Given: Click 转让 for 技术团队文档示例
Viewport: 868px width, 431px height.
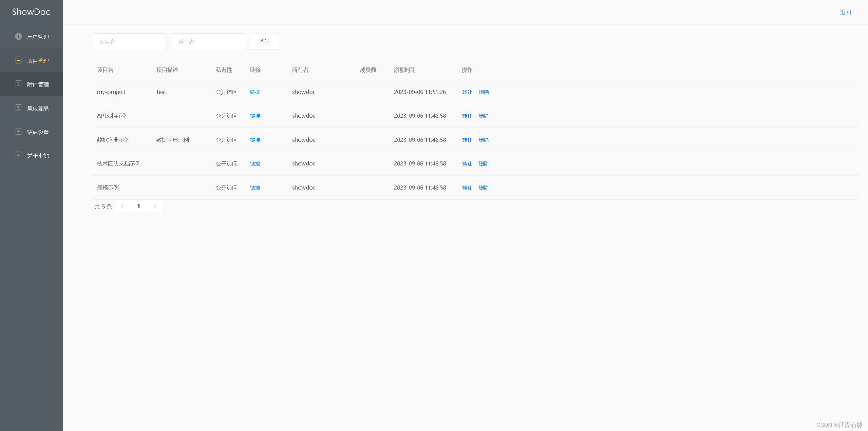Looking at the screenshot, I should coord(467,164).
